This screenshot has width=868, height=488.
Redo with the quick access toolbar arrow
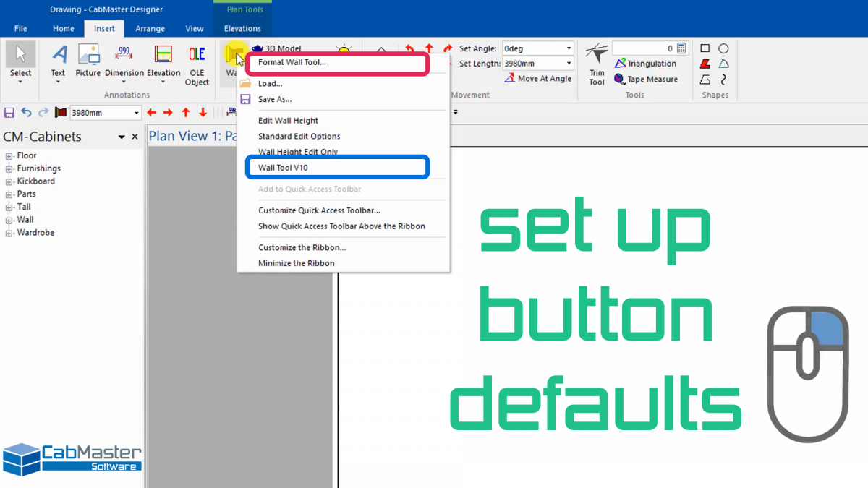(x=43, y=113)
